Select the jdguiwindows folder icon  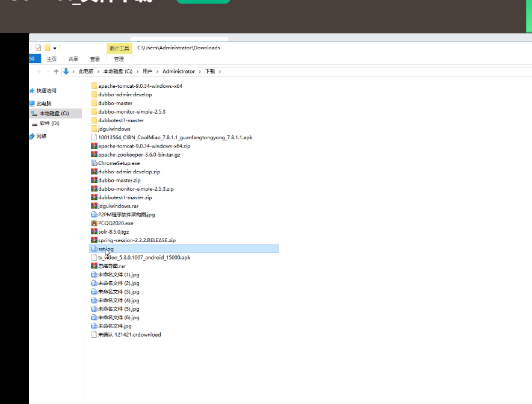click(94, 129)
